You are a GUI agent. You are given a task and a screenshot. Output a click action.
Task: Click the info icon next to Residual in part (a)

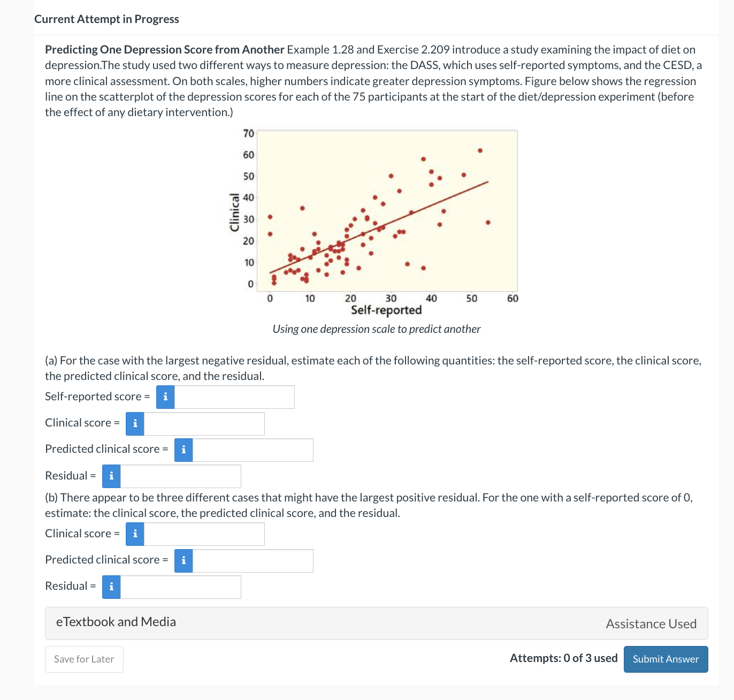111,476
